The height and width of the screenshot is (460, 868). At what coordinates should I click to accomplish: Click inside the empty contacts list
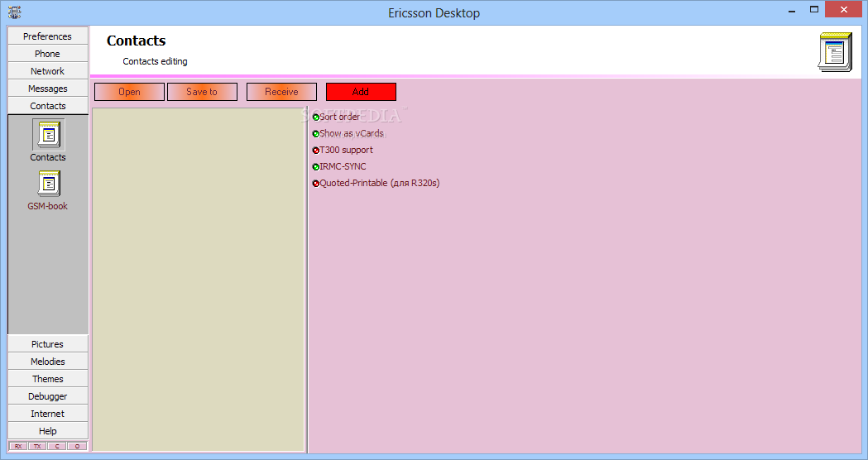coord(199,280)
